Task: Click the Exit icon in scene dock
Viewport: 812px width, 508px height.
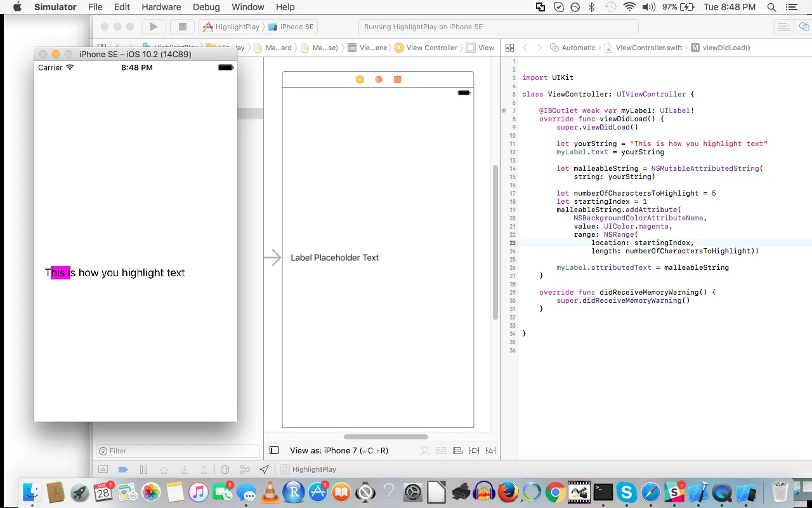Action: pyautogui.click(x=398, y=79)
